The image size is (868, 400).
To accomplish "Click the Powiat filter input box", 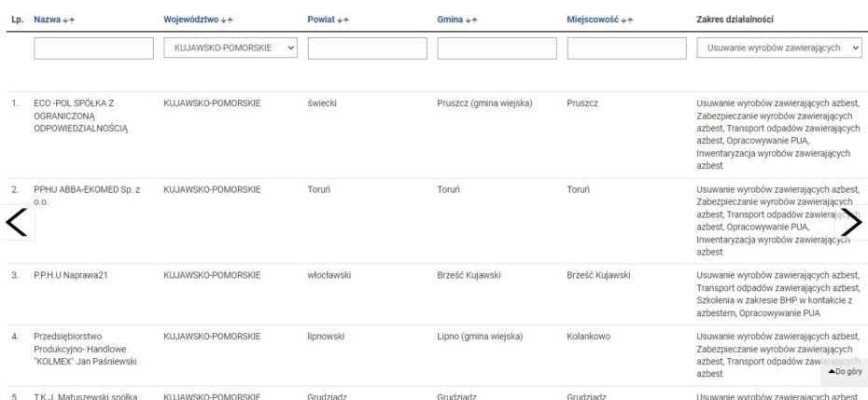I will (367, 48).
